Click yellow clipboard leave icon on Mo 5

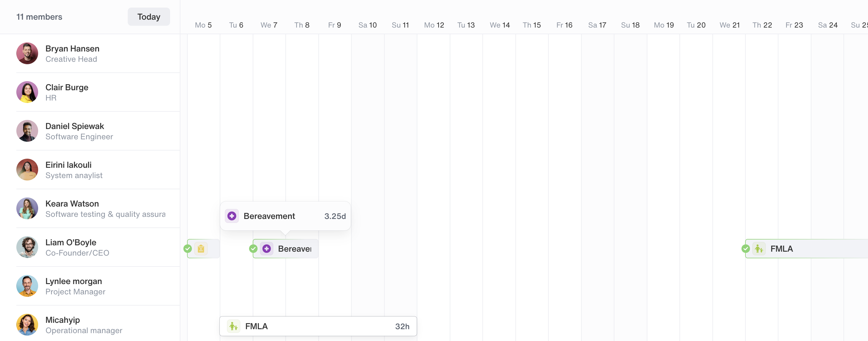pyautogui.click(x=201, y=249)
